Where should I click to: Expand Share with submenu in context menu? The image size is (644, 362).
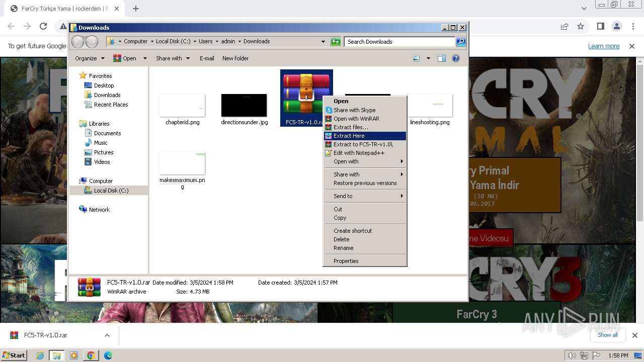click(365, 174)
